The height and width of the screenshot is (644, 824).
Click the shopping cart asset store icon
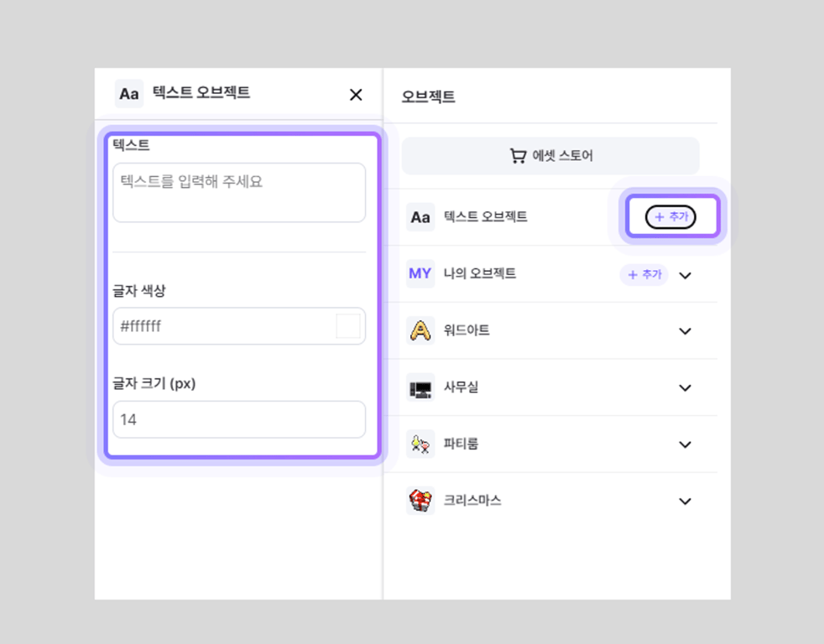(x=518, y=156)
